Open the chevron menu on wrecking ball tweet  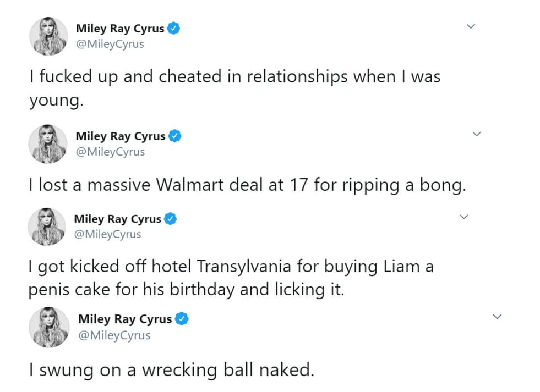point(497,317)
